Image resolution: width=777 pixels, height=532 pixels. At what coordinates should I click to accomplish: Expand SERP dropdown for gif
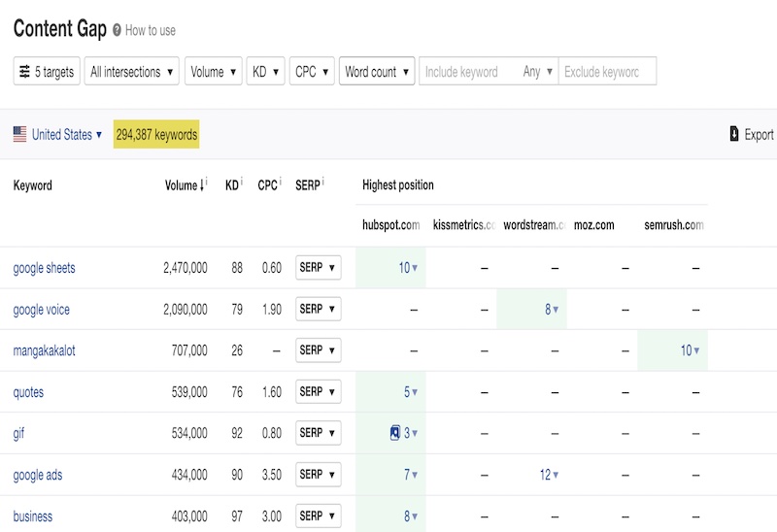point(319,433)
